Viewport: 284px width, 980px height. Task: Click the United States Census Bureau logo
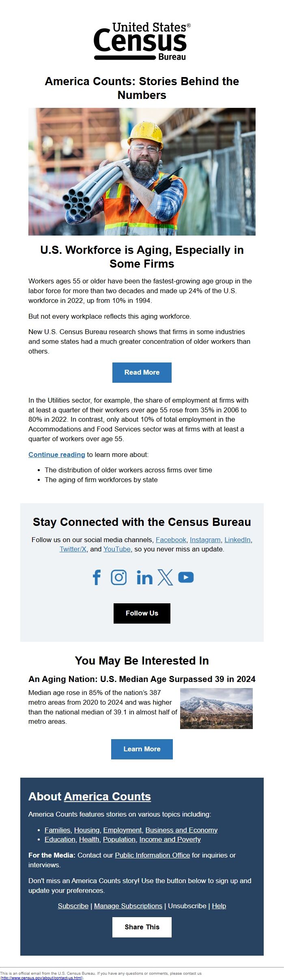(x=142, y=41)
